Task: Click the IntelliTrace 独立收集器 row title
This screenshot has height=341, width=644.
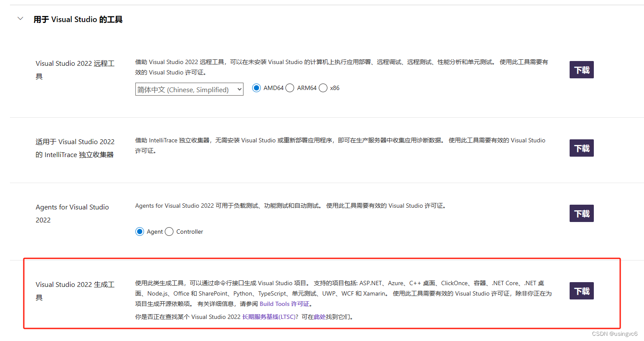Action: tap(75, 148)
